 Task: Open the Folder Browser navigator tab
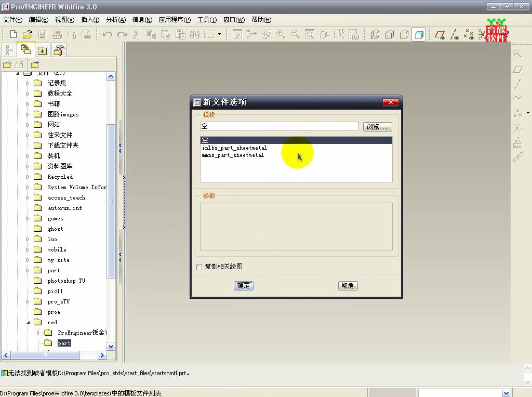pyautogui.click(x=26, y=50)
